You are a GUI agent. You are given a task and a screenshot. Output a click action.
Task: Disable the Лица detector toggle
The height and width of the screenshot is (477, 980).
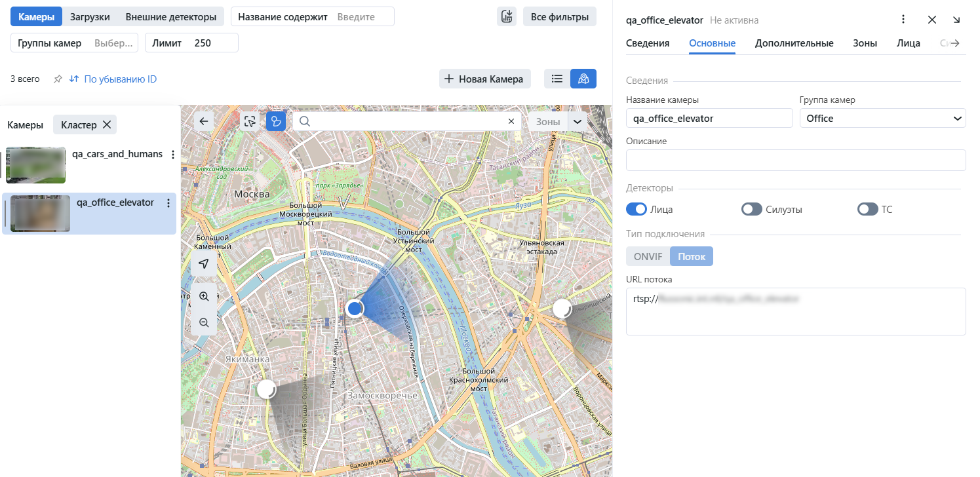[x=637, y=210]
